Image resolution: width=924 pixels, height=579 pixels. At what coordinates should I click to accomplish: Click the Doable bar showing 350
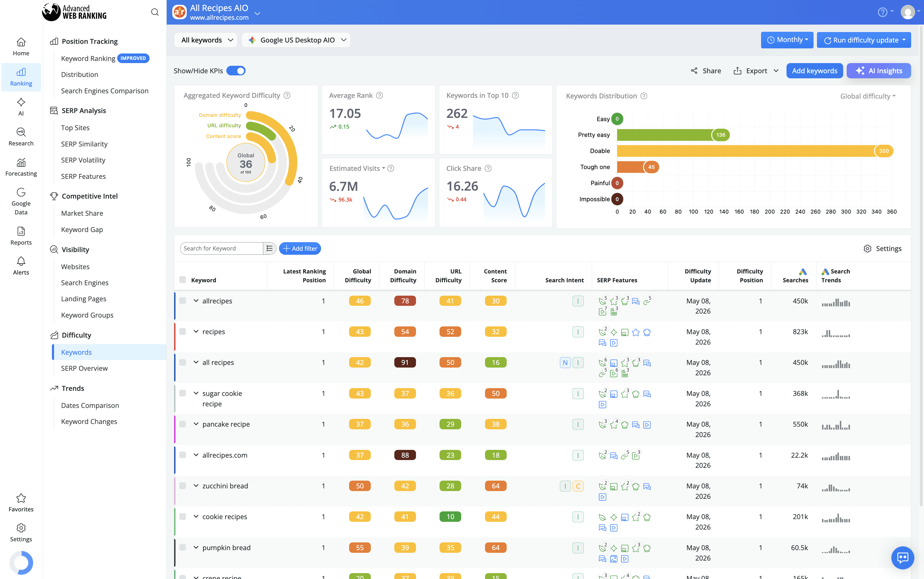(x=755, y=151)
